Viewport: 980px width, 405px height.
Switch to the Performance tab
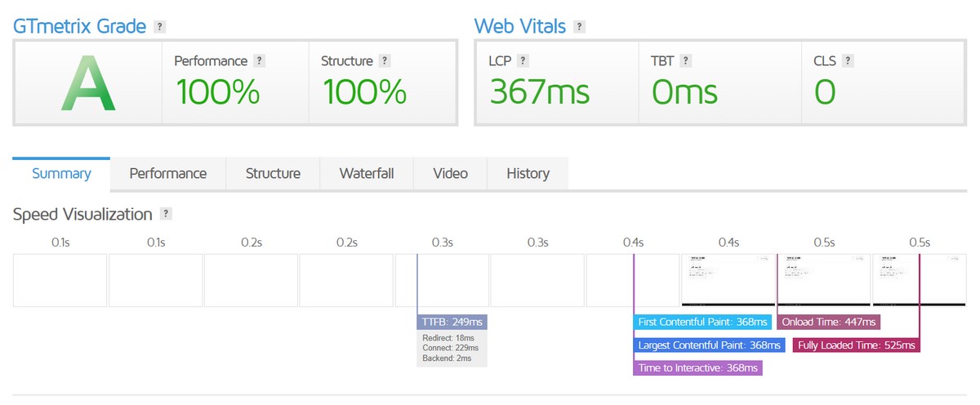click(168, 174)
